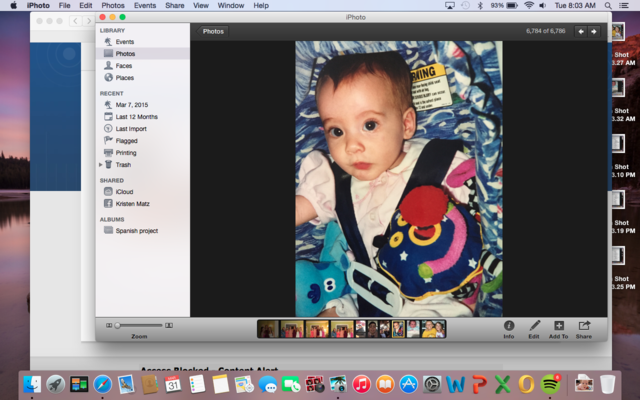Screen dimensions: 640x400
Task: Open the Share button in iPhoto toolbar
Action: coord(584,329)
